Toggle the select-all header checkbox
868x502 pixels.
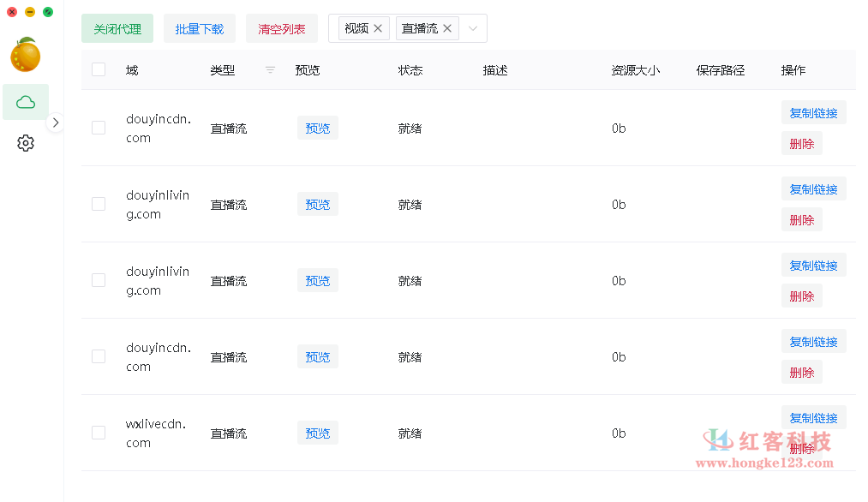coord(99,69)
